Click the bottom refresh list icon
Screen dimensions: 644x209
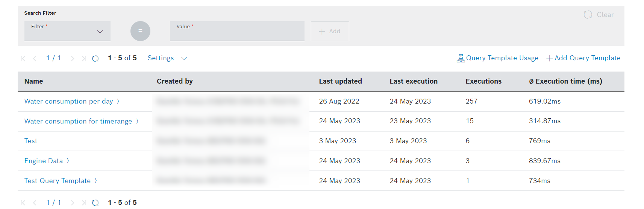[x=95, y=203]
